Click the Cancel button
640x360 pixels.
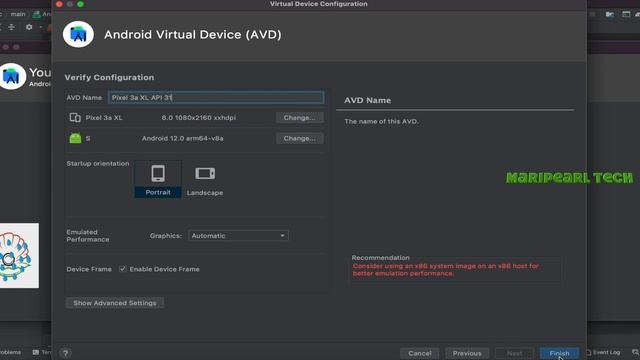coord(420,353)
